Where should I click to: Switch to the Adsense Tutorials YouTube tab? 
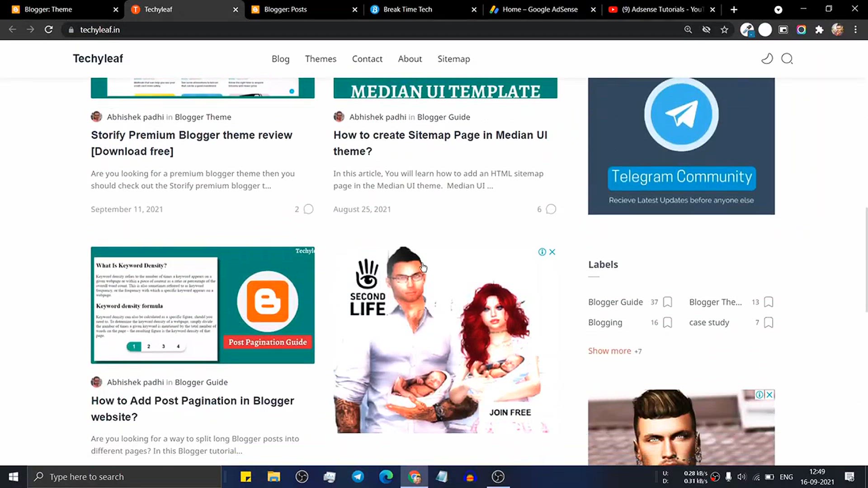pos(662,9)
